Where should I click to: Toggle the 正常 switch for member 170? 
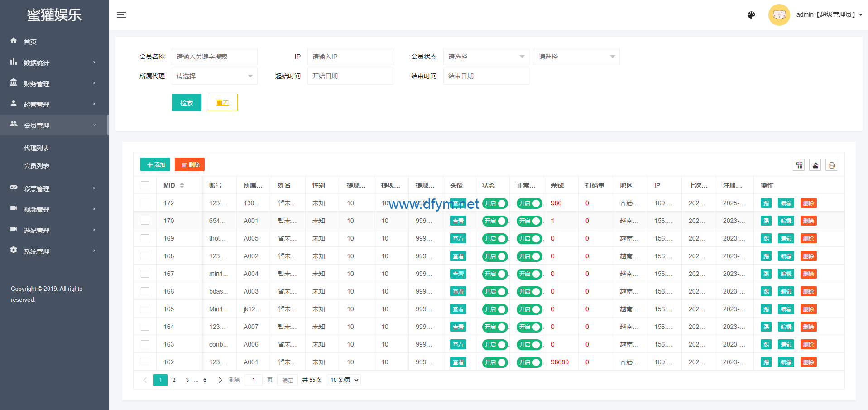(529, 221)
